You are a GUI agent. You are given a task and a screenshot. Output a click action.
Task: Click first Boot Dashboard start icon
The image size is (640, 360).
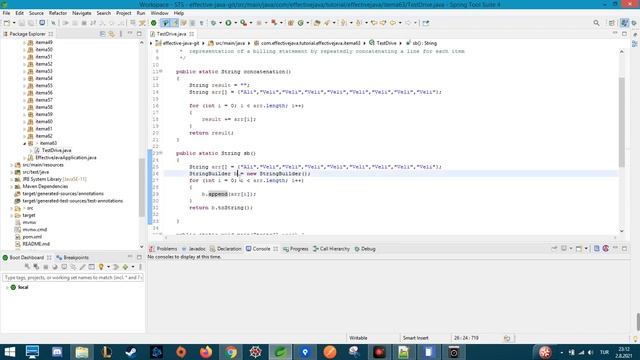click(x=27, y=267)
